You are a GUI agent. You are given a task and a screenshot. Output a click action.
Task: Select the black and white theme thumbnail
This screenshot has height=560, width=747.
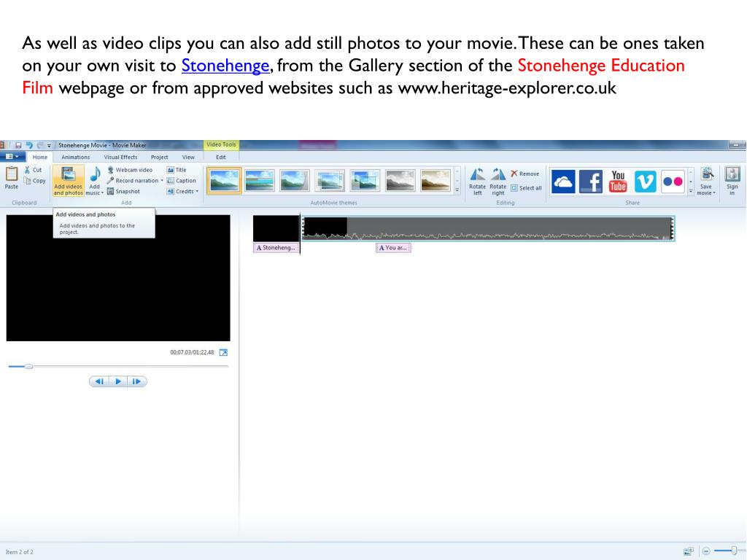click(x=400, y=181)
